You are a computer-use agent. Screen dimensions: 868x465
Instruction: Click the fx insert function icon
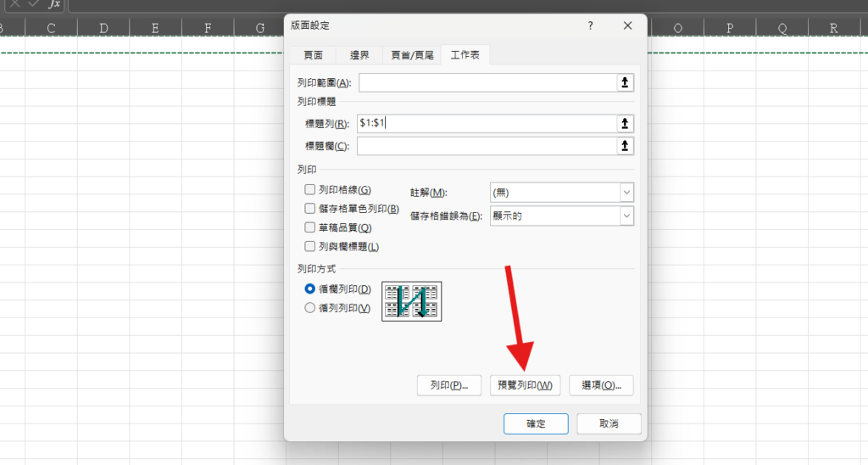[53, 4]
